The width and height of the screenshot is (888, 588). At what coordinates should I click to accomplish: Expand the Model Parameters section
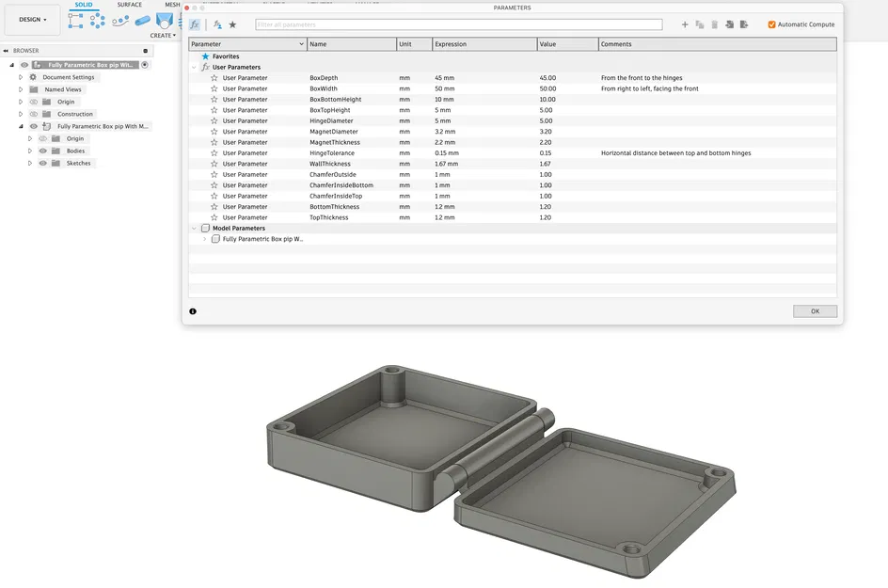click(194, 228)
